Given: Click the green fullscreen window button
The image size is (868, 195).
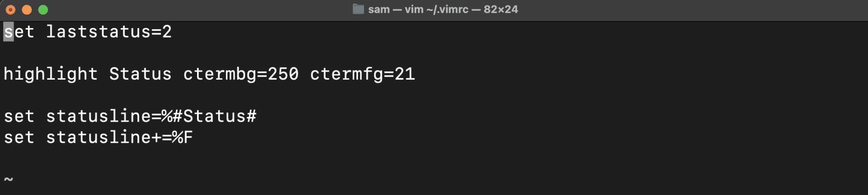Looking at the screenshot, I should coord(43,9).
